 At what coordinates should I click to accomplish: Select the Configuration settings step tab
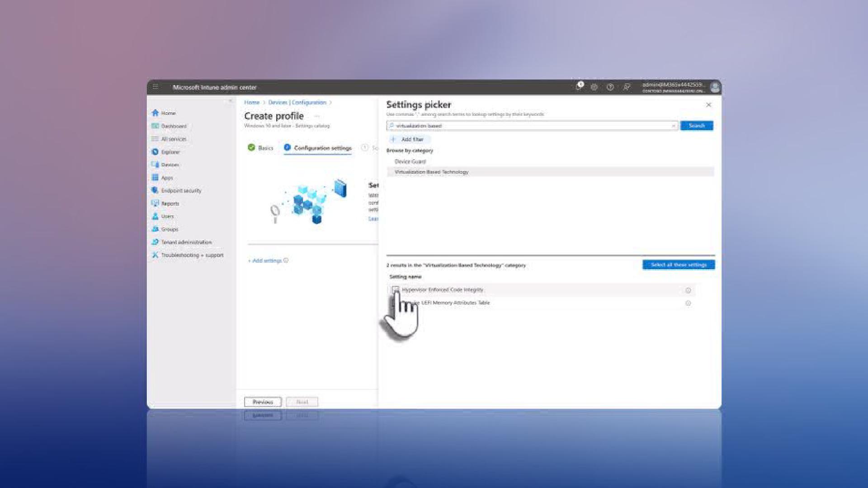pos(317,148)
